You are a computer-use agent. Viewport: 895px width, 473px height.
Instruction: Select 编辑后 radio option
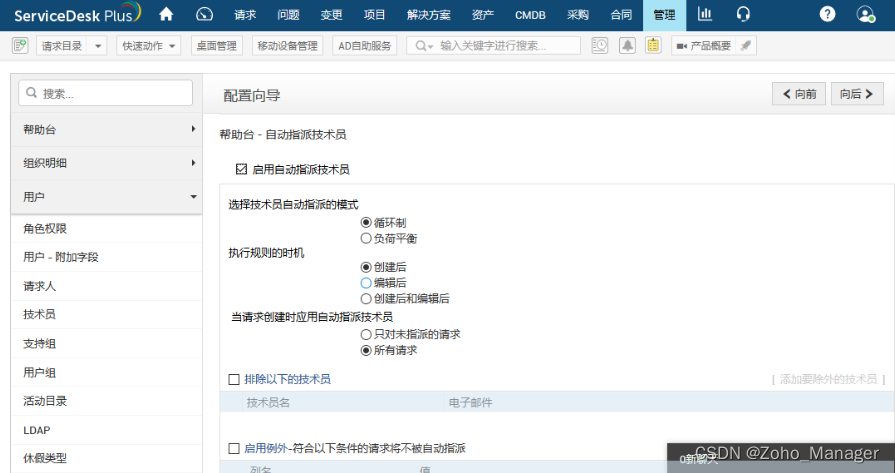coord(366,282)
